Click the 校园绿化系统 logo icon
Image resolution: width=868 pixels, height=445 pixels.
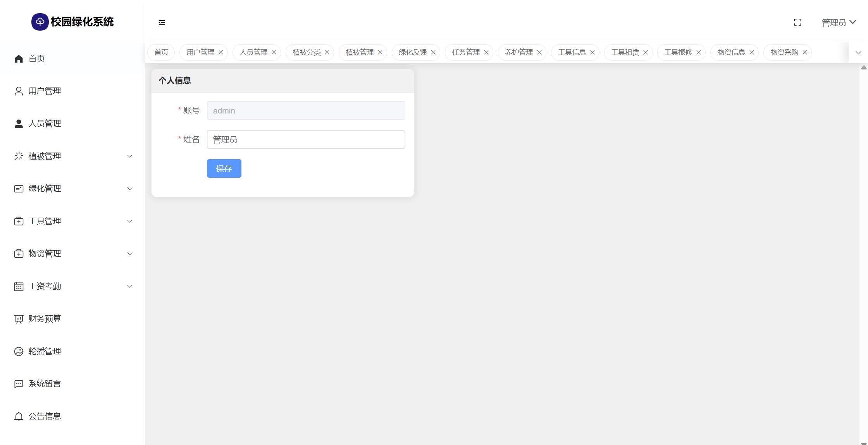tap(40, 22)
